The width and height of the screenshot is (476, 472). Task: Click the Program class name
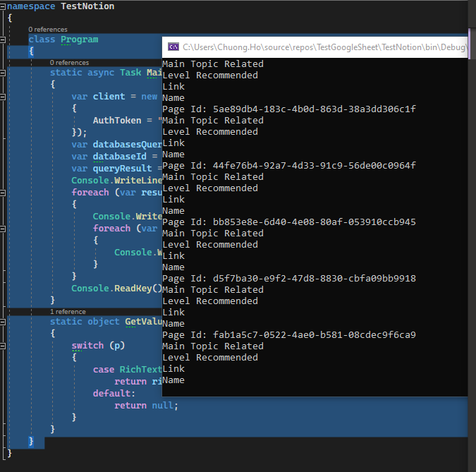point(79,40)
